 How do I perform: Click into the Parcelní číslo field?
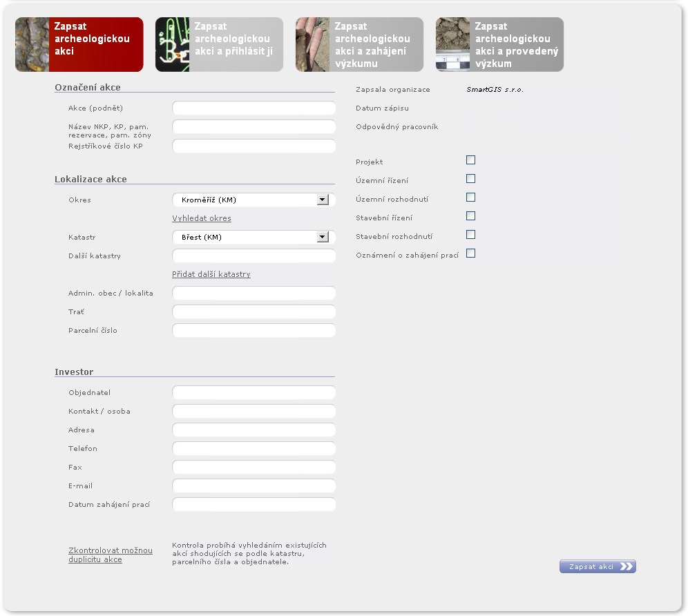254,331
